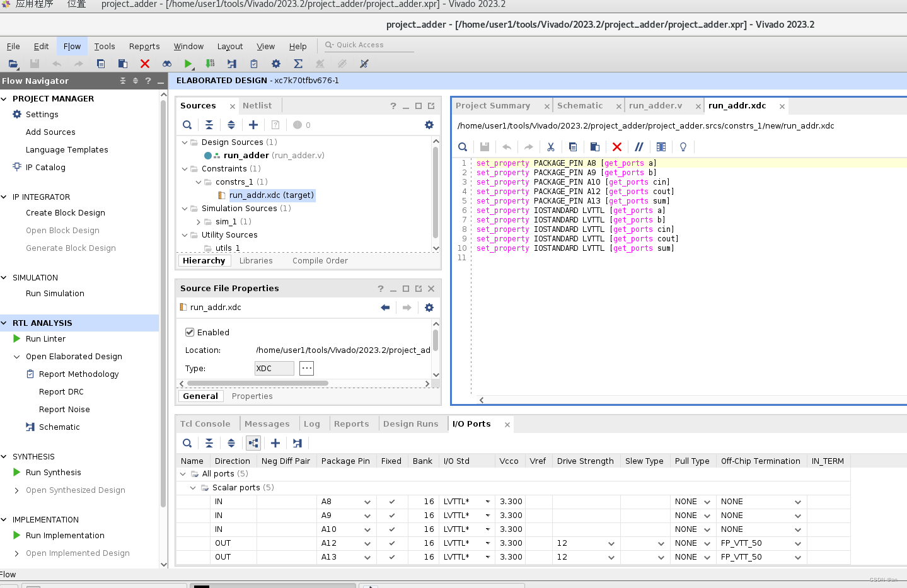
Task: Toggle Fixed check for pin A9
Action: click(x=392, y=516)
